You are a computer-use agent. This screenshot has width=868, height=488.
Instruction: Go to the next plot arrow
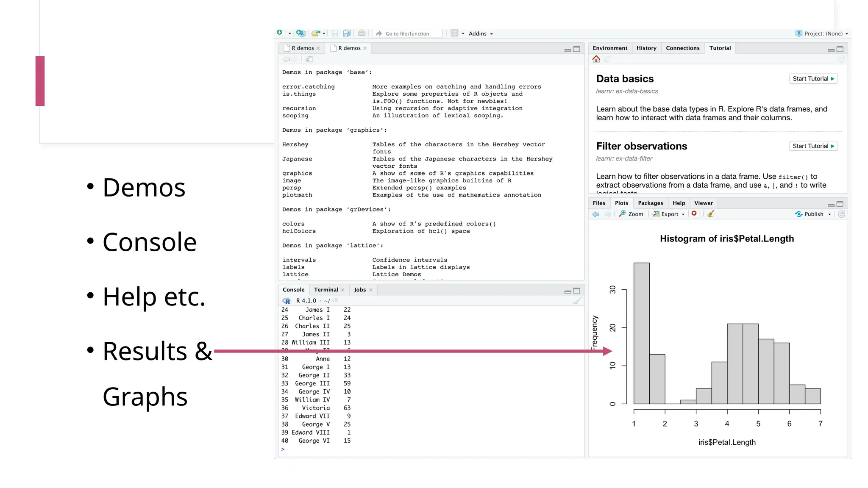click(x=608, y=214)
